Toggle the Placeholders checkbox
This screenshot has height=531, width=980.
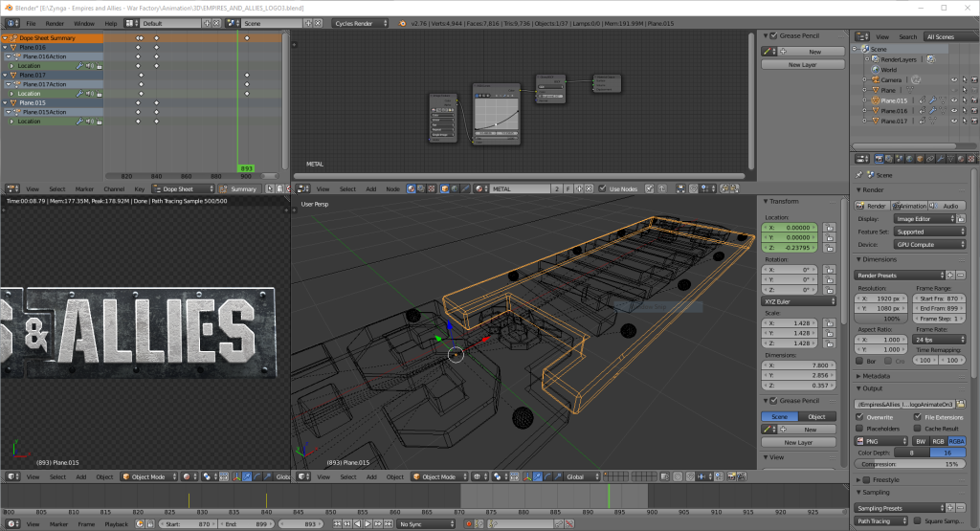coord(859,429)
